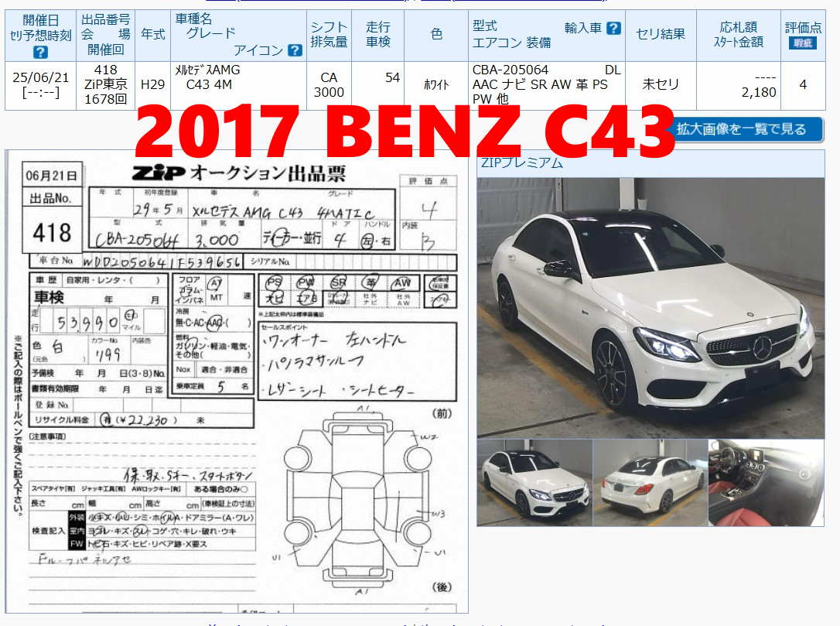
Task: Click the model code CBA-205064
Action: point(510,70)
